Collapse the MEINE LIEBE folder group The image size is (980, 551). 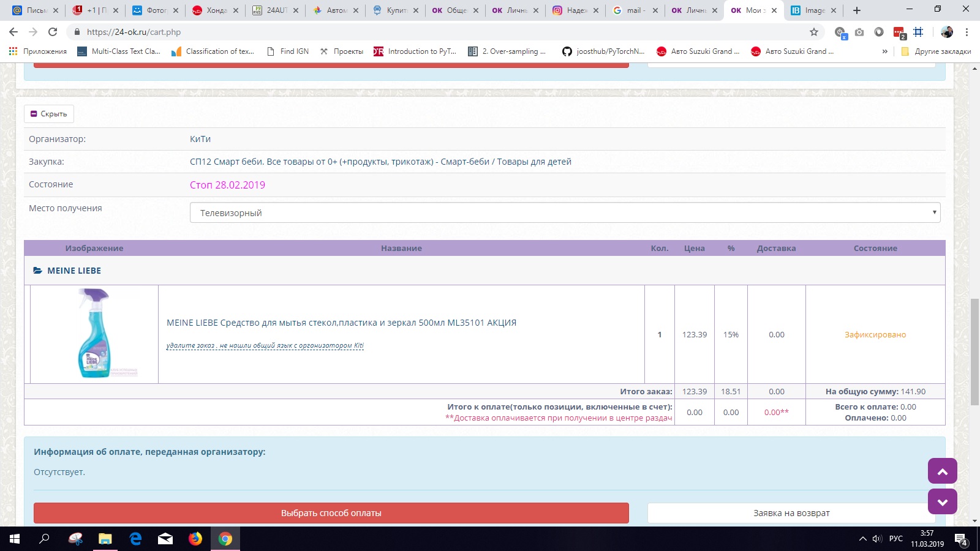click(x=67, y=271)
